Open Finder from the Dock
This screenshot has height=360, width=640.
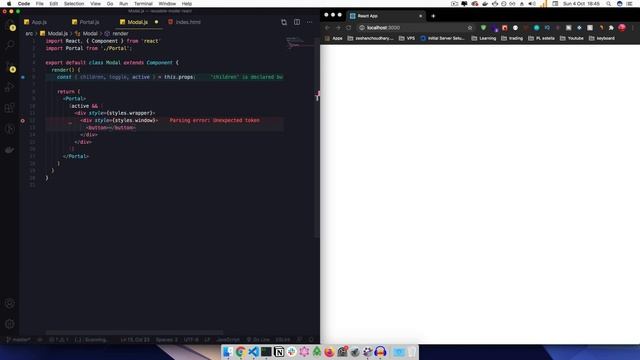click(227, 352)
